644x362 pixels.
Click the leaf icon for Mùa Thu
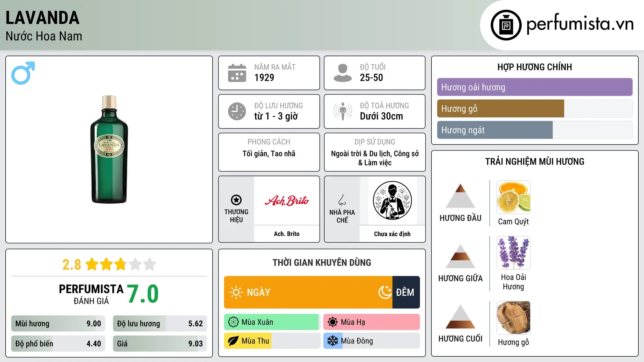point(233,341)
